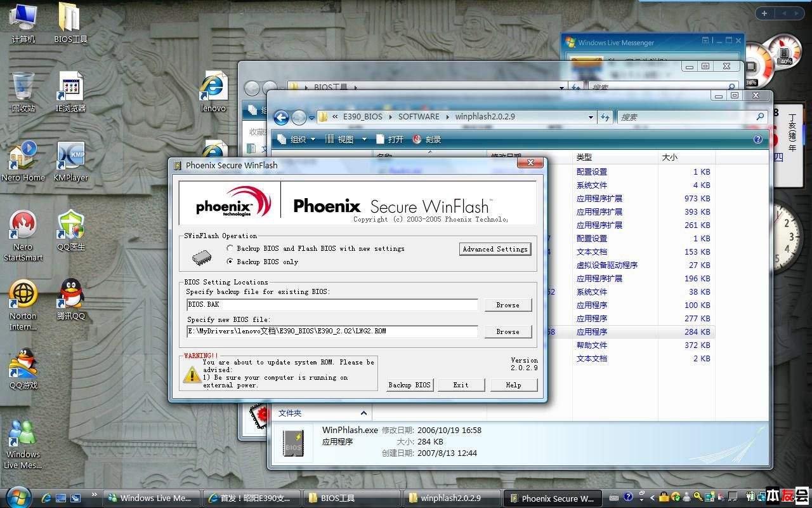Click the sidebar gadget add plus button

764,13
